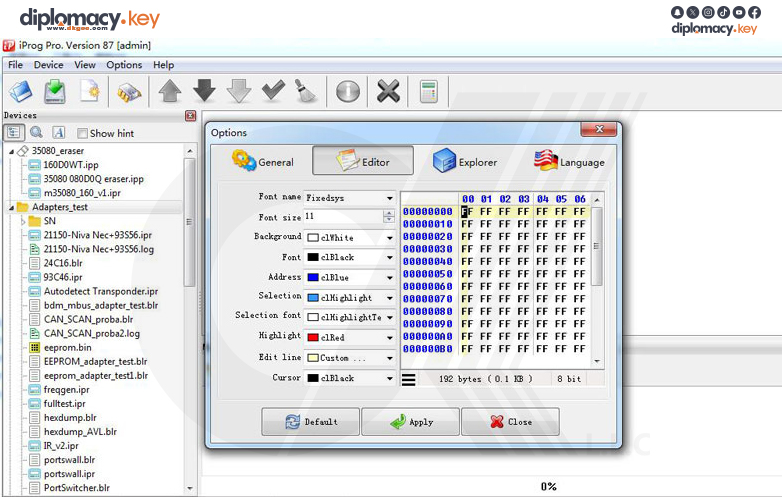Switch to the Editor tab

(363, 161)
